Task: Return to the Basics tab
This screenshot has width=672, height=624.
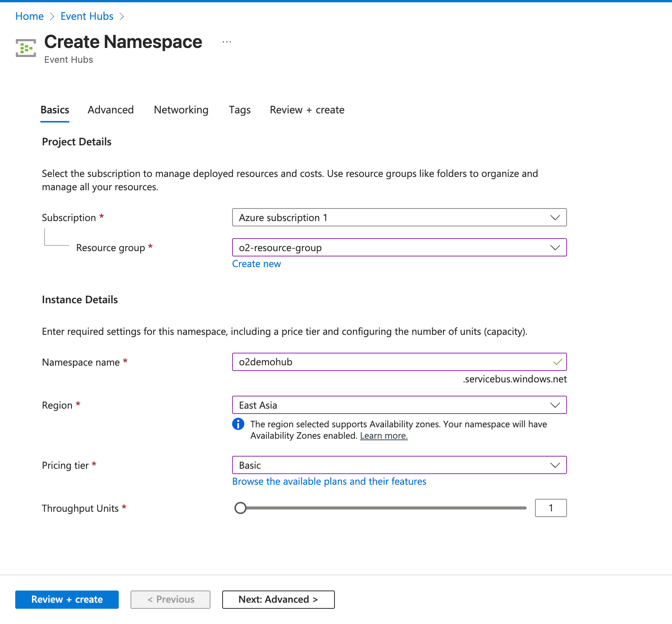Action: click(x=54, y=110)
